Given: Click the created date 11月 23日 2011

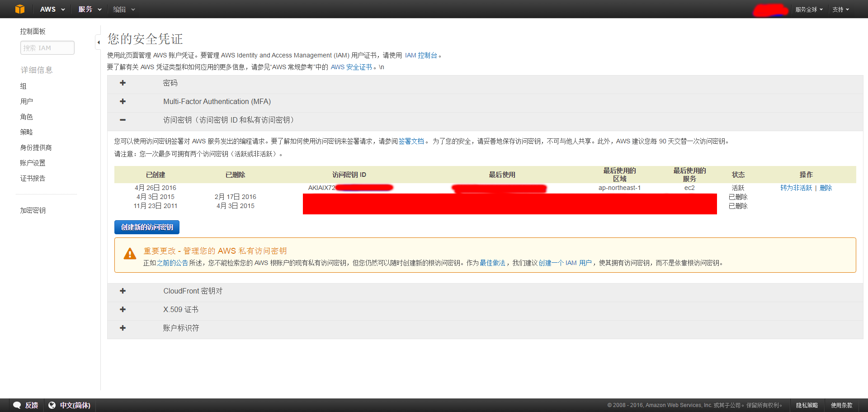Looking at the screenshot, I should 156,206.
